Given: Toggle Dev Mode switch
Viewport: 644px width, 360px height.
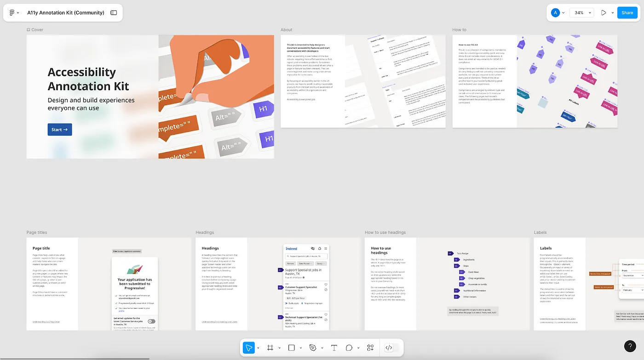Looking at the screenshot, I should point(391,348).
